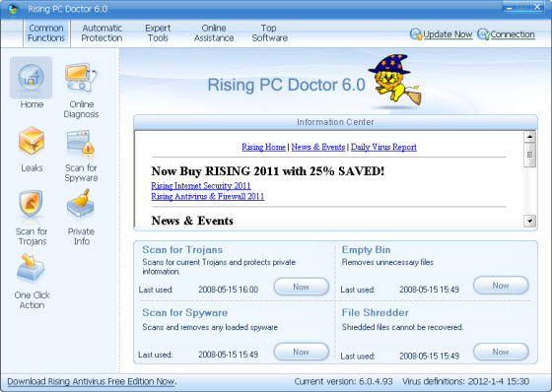Click the wizard lion mascot image
This screenshot has width=552, height=392.
[395, 80]
